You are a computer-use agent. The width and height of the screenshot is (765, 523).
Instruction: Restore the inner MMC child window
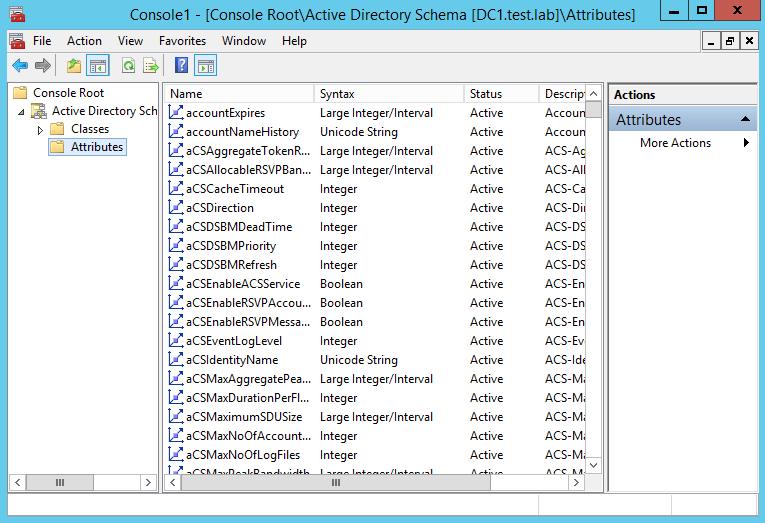[730, 41]
